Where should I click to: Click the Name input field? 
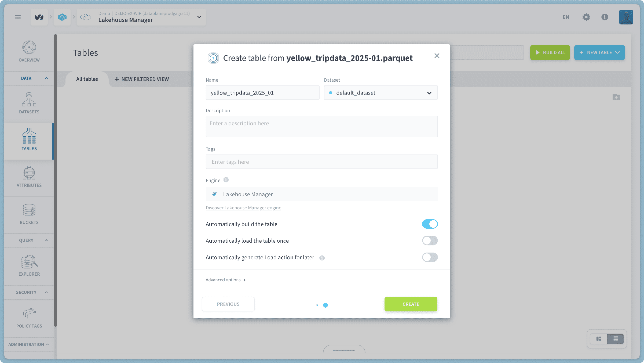tap(262, 93)
